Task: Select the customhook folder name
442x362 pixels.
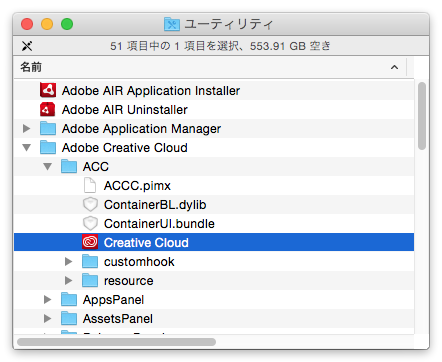Action: click(139, 262)
